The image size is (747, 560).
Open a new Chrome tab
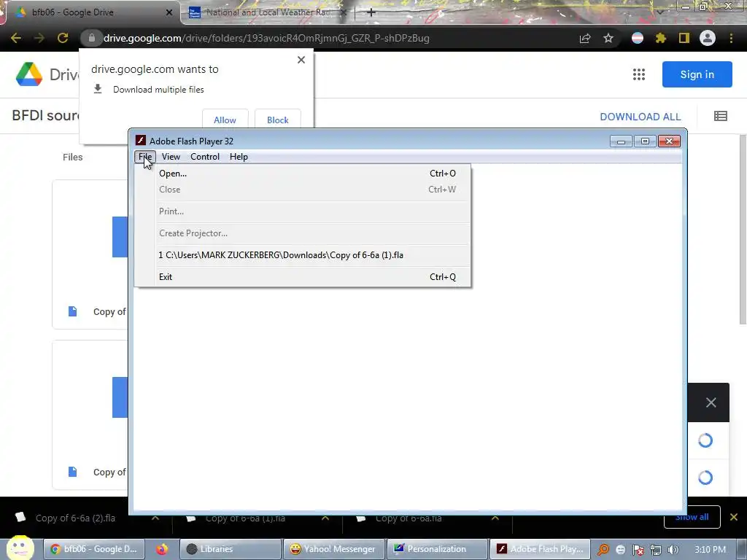coord(371,12)
